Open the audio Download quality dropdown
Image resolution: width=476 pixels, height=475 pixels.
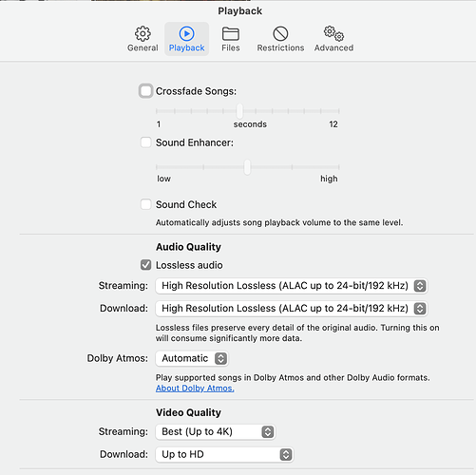coord(292,309)
